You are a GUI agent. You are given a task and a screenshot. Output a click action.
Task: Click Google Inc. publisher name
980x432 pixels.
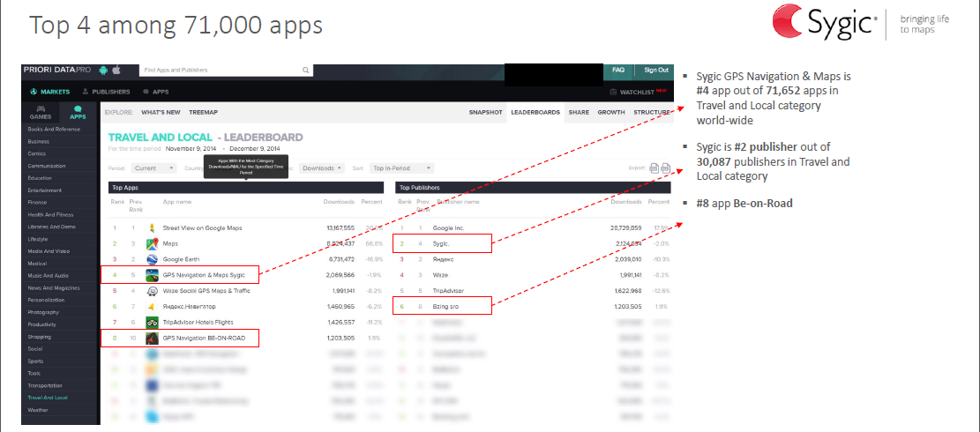[448, 227]
